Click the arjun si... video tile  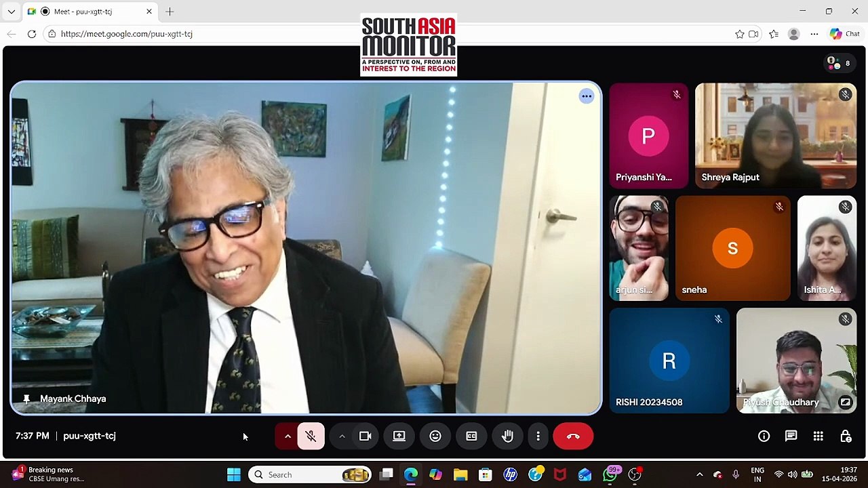click(x=639, y=248)
